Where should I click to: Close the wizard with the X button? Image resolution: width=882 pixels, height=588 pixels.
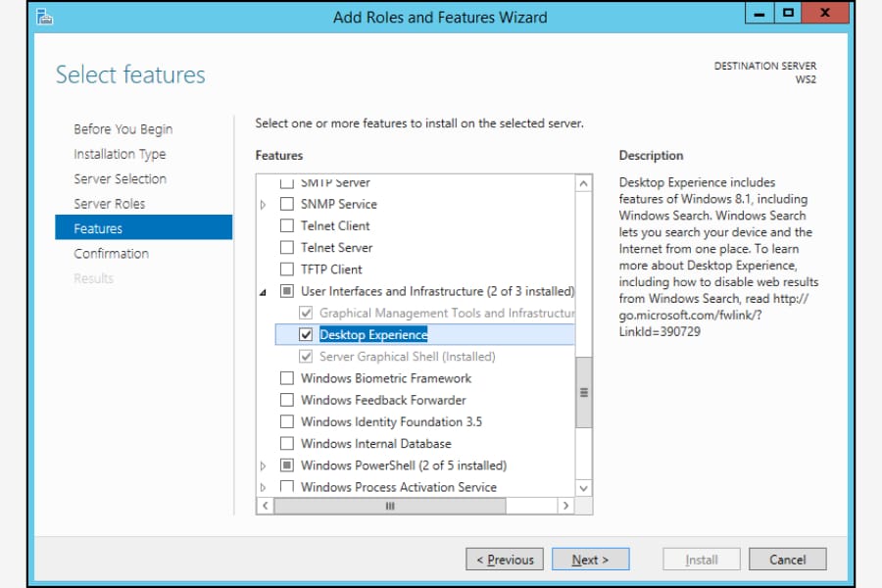tap(824, 13)
